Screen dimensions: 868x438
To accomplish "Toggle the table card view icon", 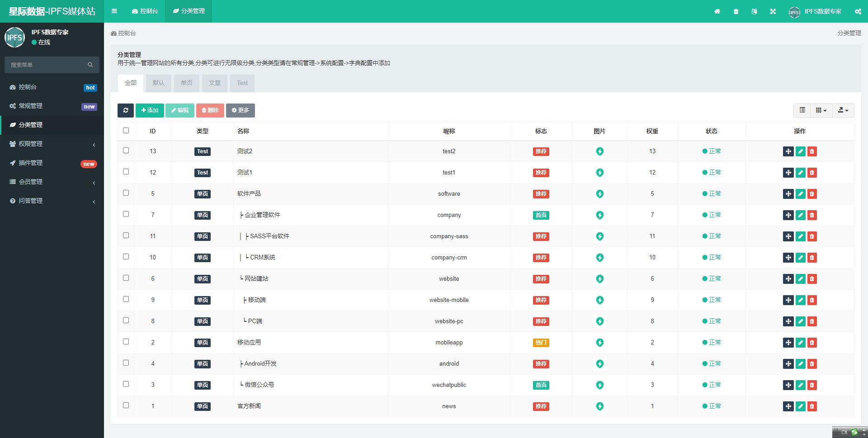I will point(802,110).
